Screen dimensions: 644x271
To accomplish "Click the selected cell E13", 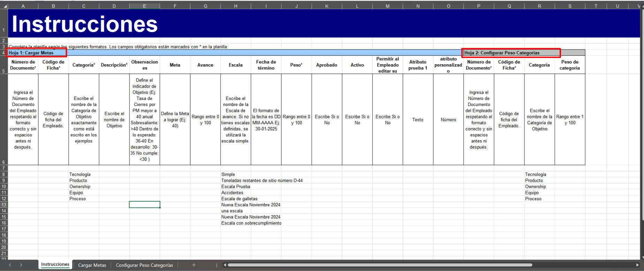I will 144,204.
